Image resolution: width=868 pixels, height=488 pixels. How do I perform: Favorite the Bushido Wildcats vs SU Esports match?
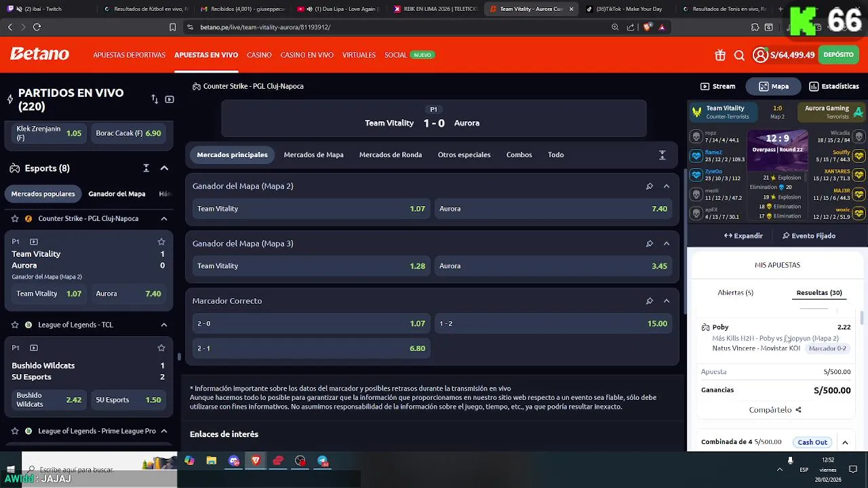point(161,348)
